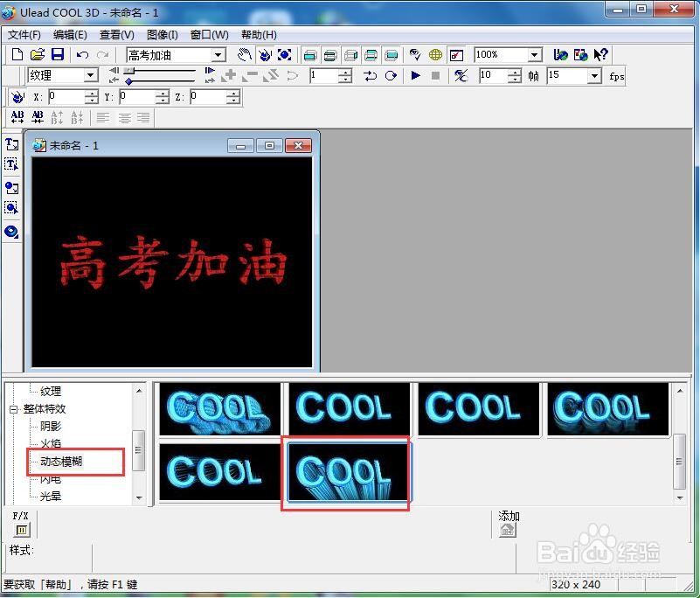
Task: Click the Y value stepper arrows
Action: click(x=163, y=96)
